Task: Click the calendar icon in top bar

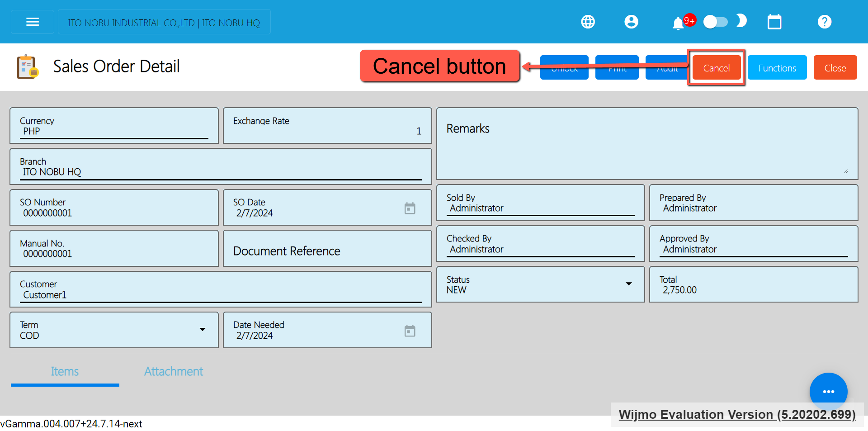Action: [x=774, y=22]
